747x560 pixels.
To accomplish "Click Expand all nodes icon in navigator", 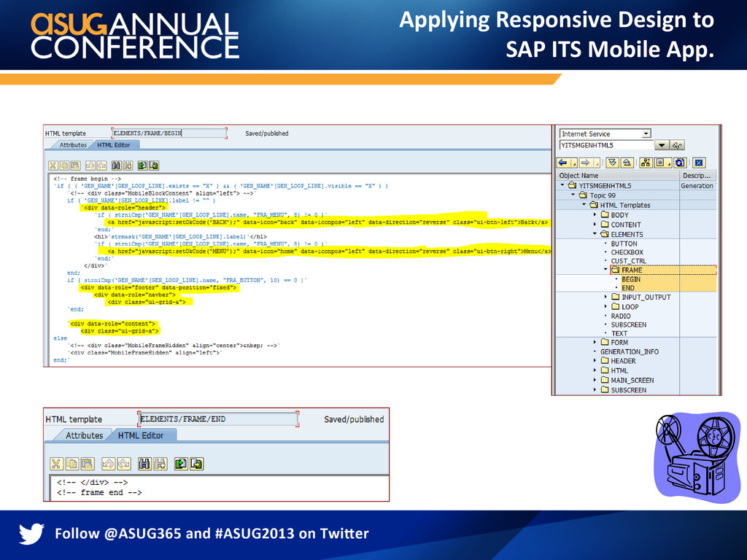I will [613, 163].
